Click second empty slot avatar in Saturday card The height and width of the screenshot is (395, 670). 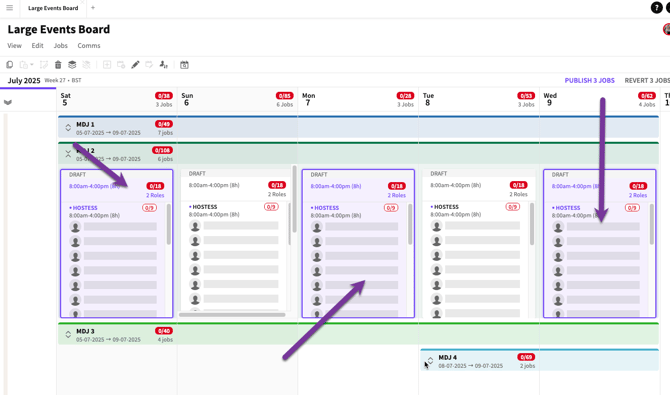click(x=75, y=242)
